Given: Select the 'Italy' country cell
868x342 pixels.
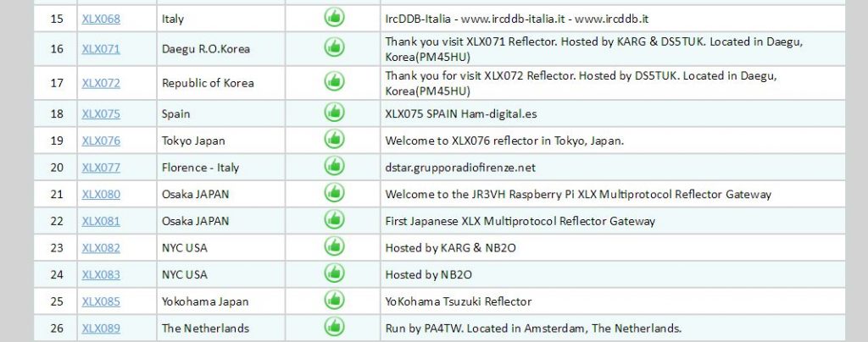Looking at the screenshot, I should (x=221, y=19).
